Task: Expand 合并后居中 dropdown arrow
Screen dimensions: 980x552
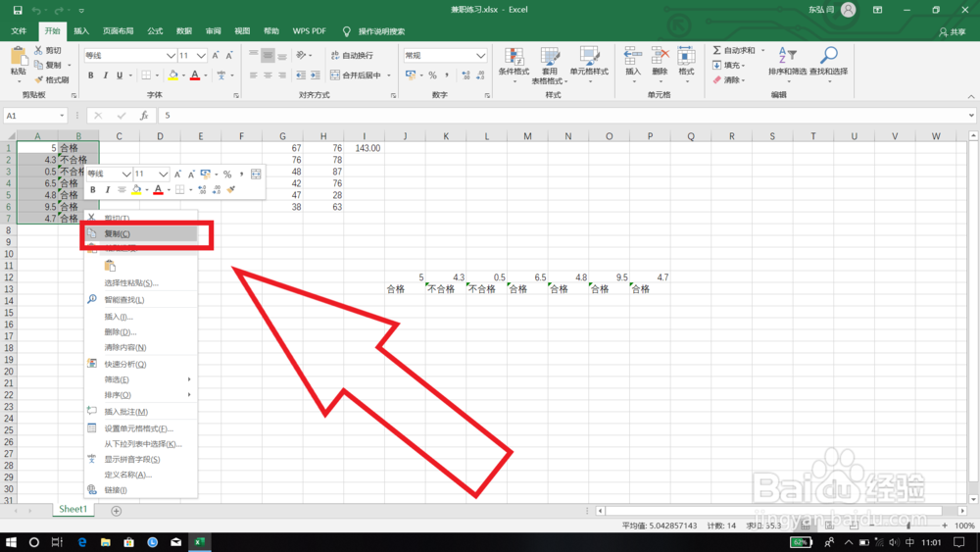Action: pos(389,75)
